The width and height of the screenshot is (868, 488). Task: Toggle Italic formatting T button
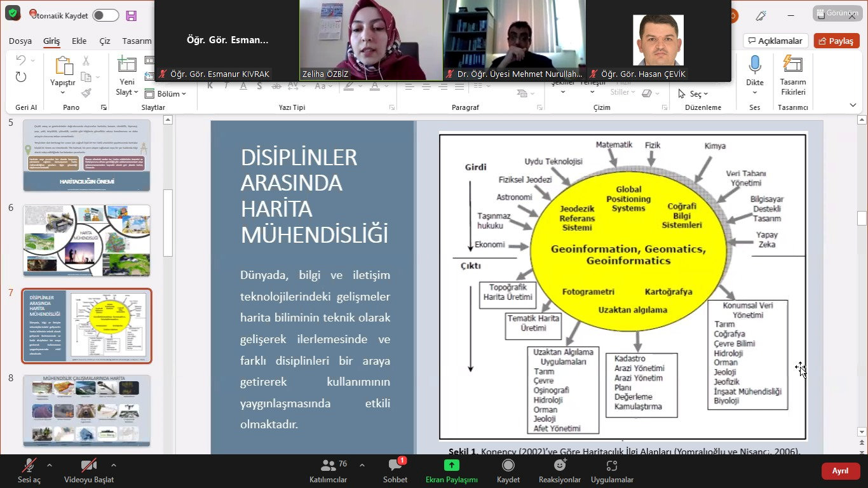point(227,86)
